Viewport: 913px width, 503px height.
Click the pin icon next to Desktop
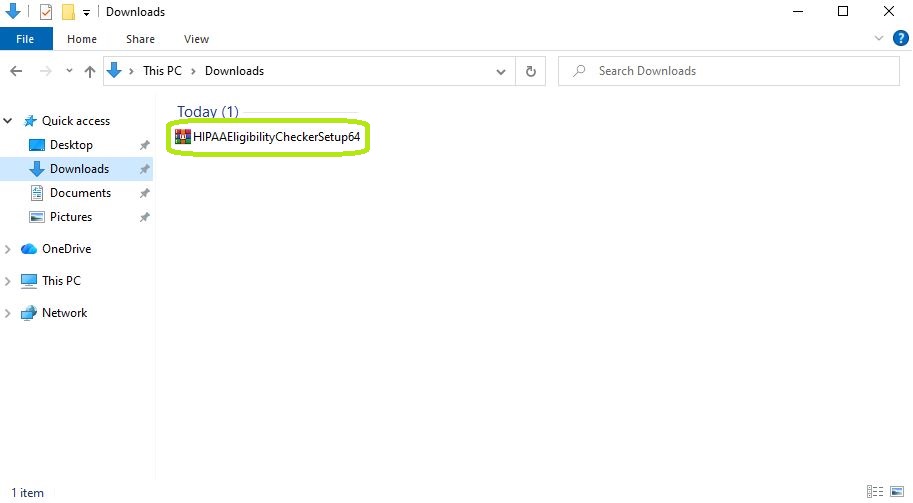pyautogui.click(x=144, y=145)
